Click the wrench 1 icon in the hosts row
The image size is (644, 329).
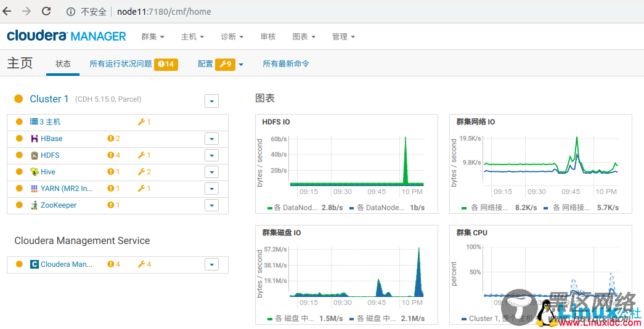pos(144,122)
